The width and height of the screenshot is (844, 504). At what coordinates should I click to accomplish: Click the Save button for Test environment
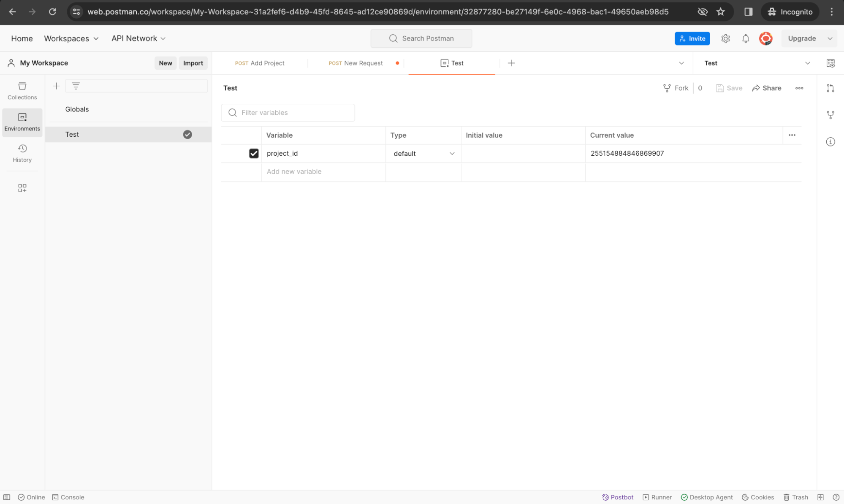pos(729,88)
